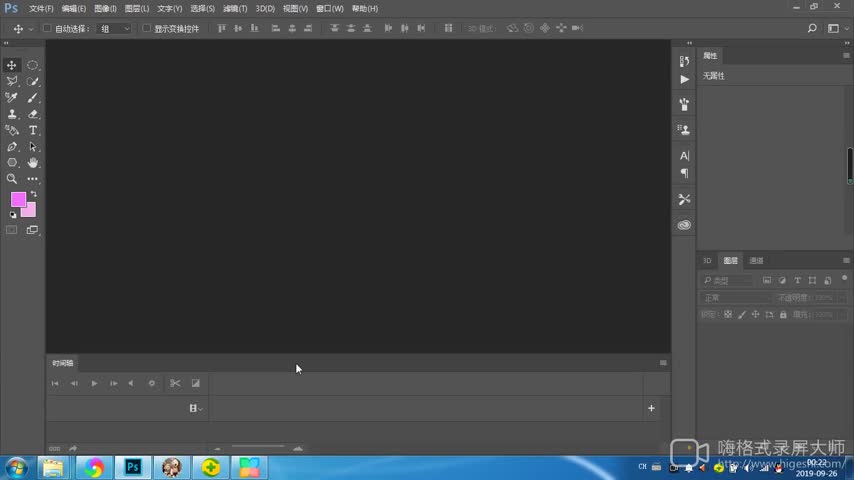Open the History panel icon

684,61
